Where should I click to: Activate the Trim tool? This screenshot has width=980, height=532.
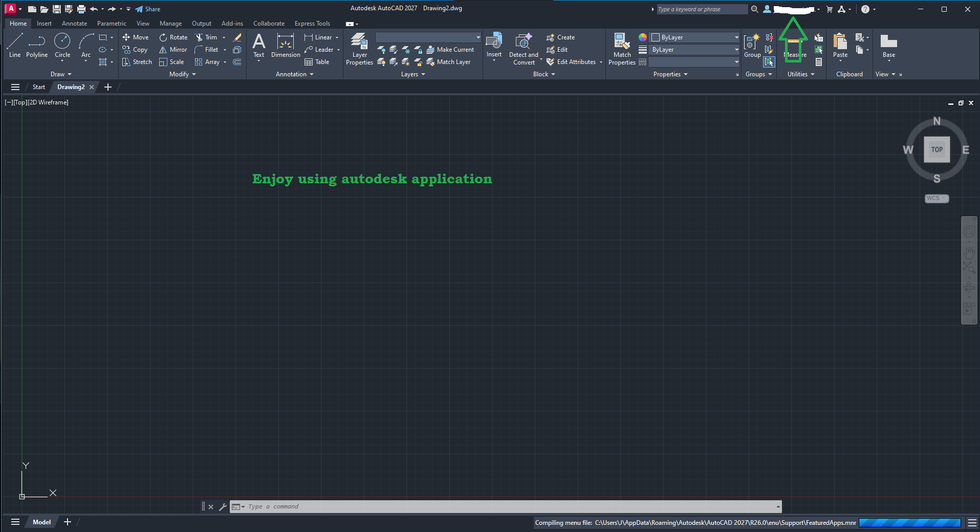(x=206, y=37)
